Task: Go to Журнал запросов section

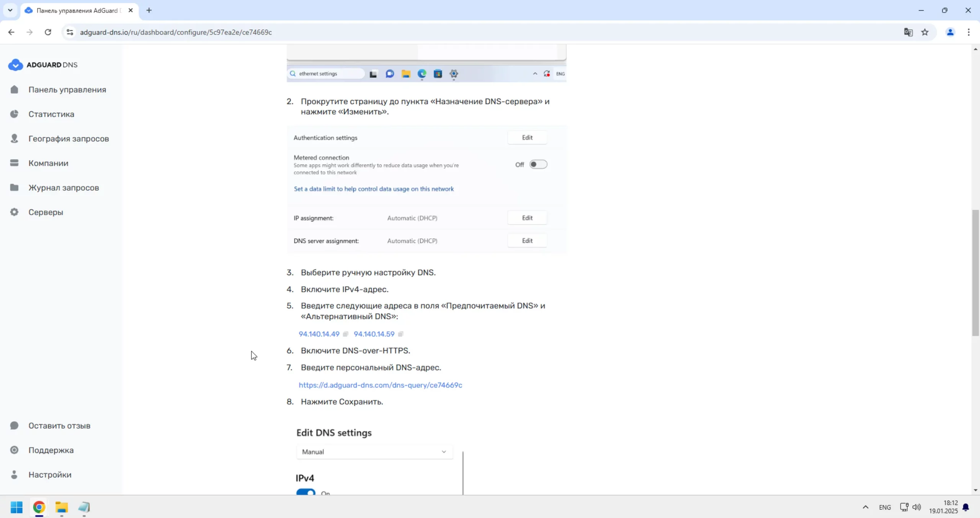Action: click(64, 188)
